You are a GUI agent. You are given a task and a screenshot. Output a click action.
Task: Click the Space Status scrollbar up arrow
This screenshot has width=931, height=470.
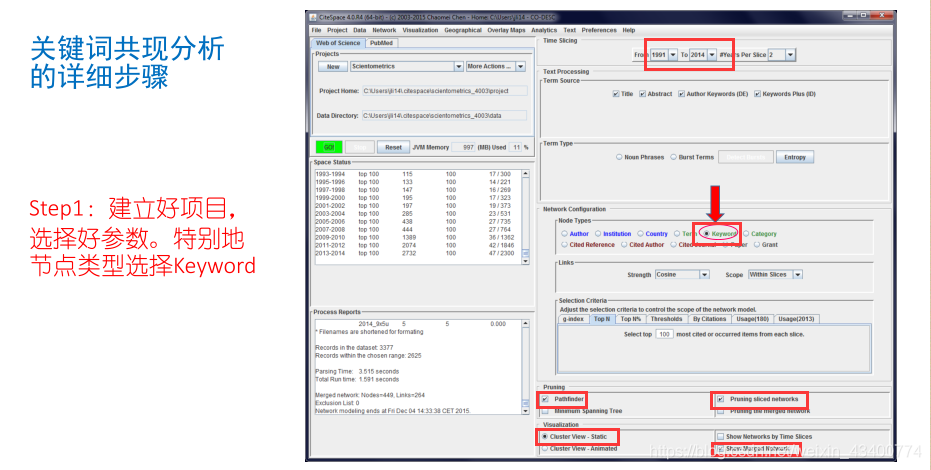(x=525, y=173)
